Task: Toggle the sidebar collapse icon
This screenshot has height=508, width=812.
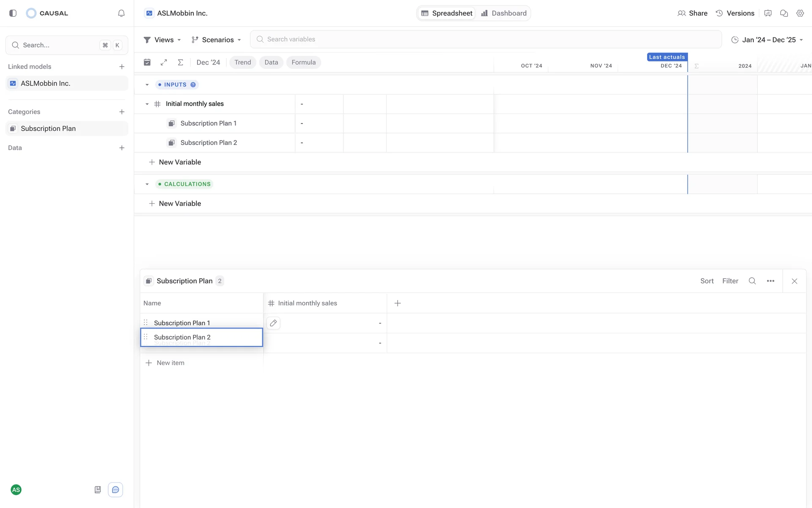Action: [x=13, y=13]
